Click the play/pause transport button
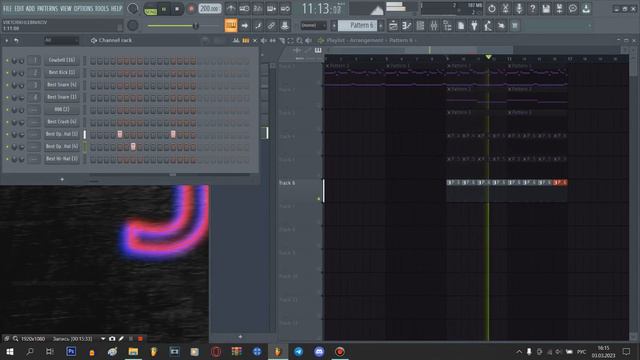 pyautogui.click(x=164, y=9)
